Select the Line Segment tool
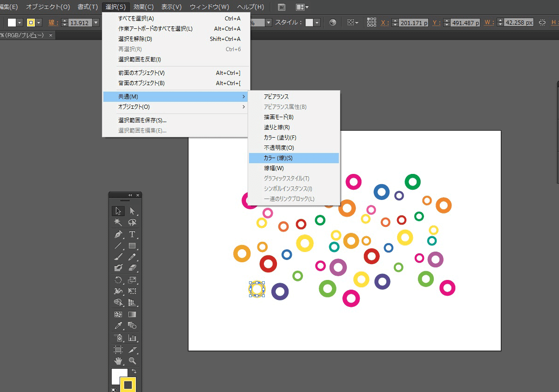Screen dimensions: 559x392 (x=118, y=246)
